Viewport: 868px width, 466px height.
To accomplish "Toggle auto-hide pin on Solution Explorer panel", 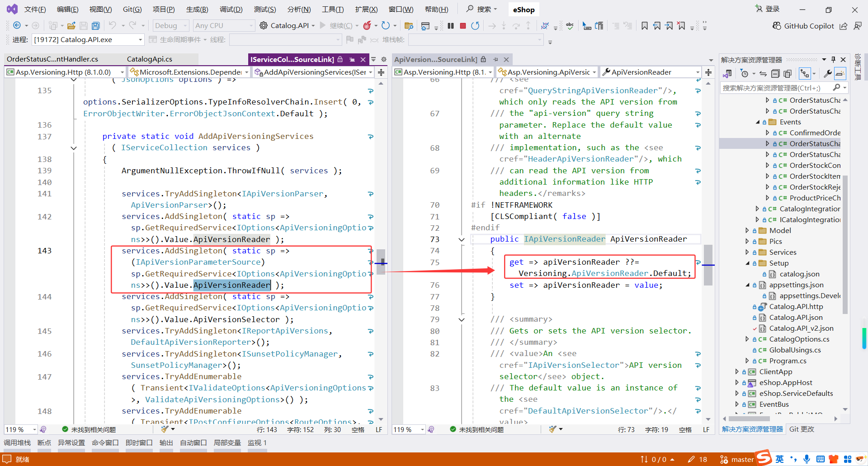I will click(x=833, y=60).
